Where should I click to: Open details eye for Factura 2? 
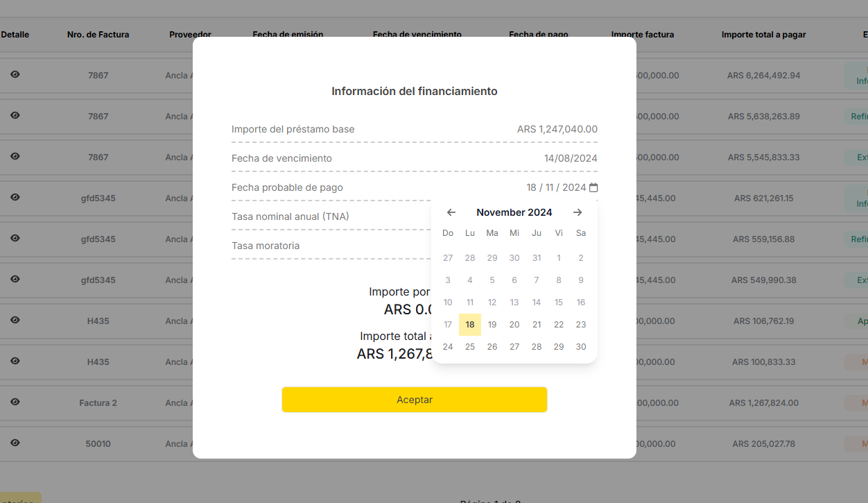click(15, 402)
